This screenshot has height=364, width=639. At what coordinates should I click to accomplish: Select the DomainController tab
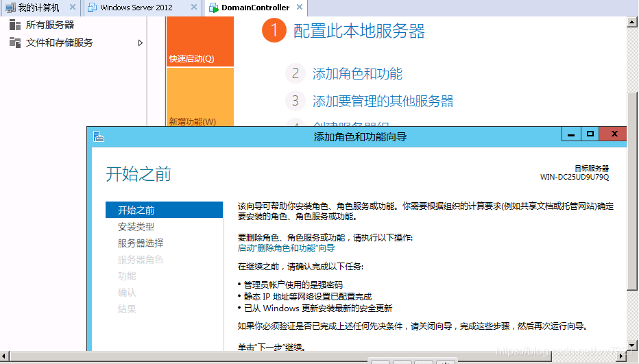pyautogui.click(x=255, y=8)
